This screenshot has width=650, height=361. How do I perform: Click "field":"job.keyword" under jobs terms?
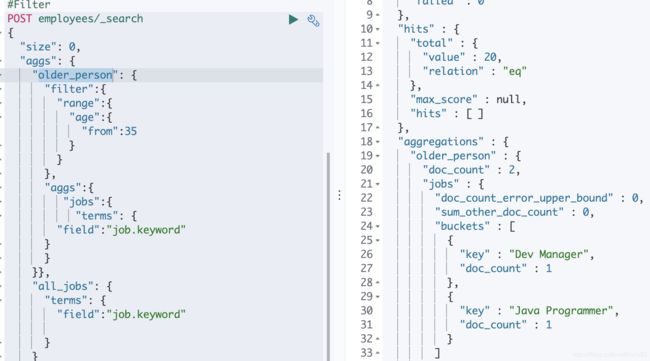coord(121,230)
